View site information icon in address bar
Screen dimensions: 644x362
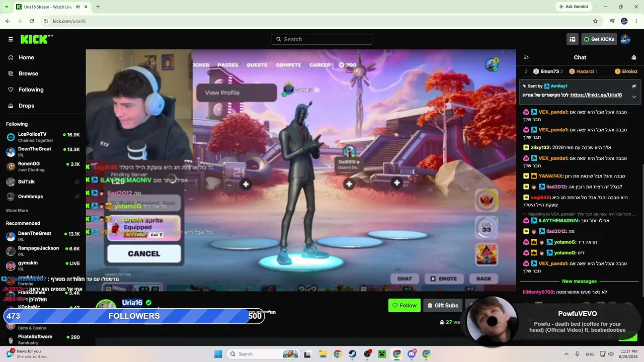[x=46, y=21]
